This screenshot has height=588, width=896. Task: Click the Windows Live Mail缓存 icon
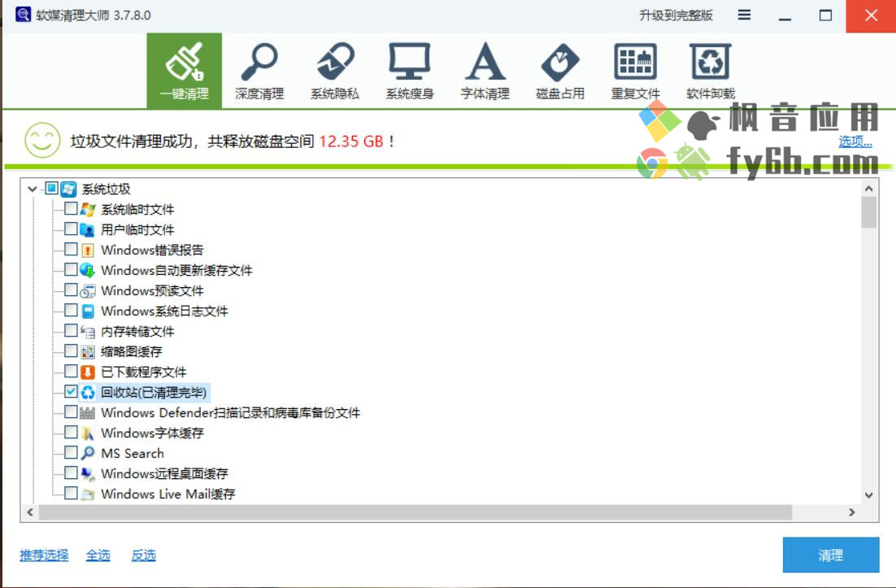pos(88,494)
